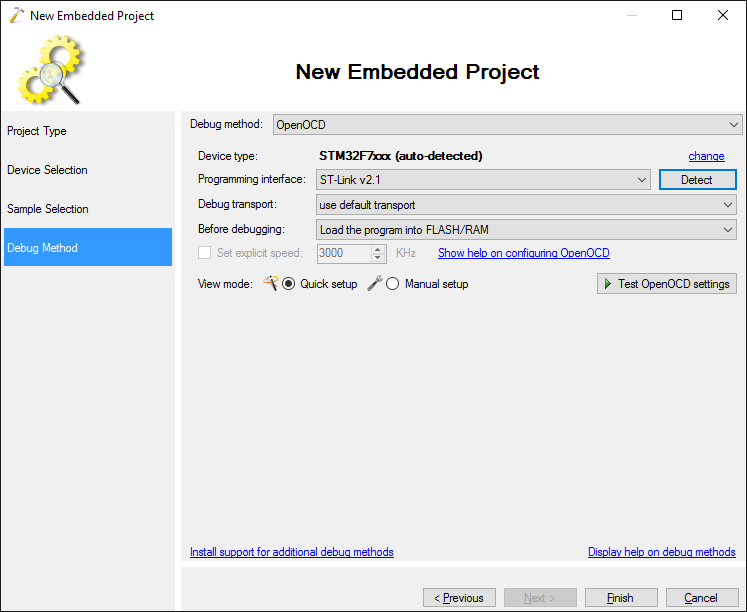Open the Debug method dropdown
Image resolution: width=747 pixels, height=612 pixels.
[507, 125]
